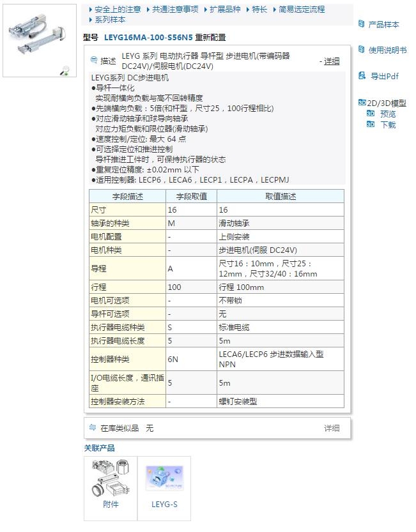Click the 3D icon beside 预览

(371, 114)
